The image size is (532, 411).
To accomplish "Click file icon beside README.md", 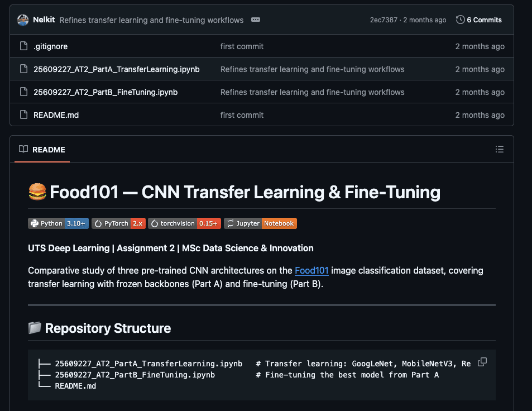I will point(23,114).
